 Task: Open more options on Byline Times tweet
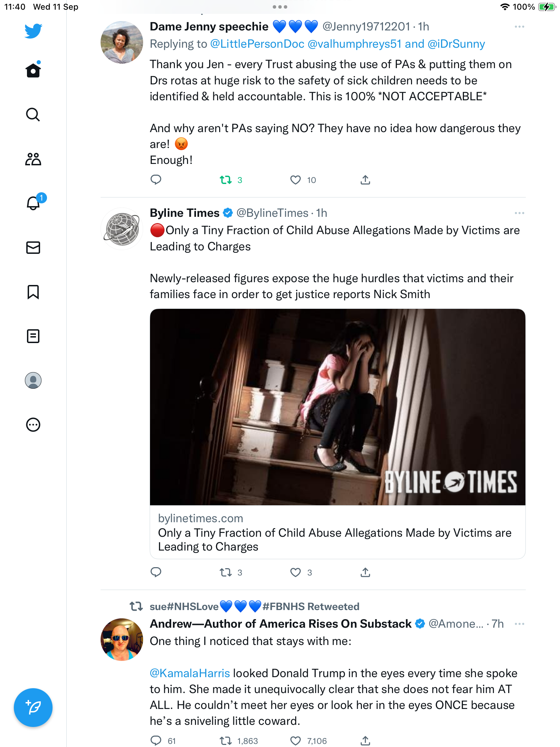519,213
